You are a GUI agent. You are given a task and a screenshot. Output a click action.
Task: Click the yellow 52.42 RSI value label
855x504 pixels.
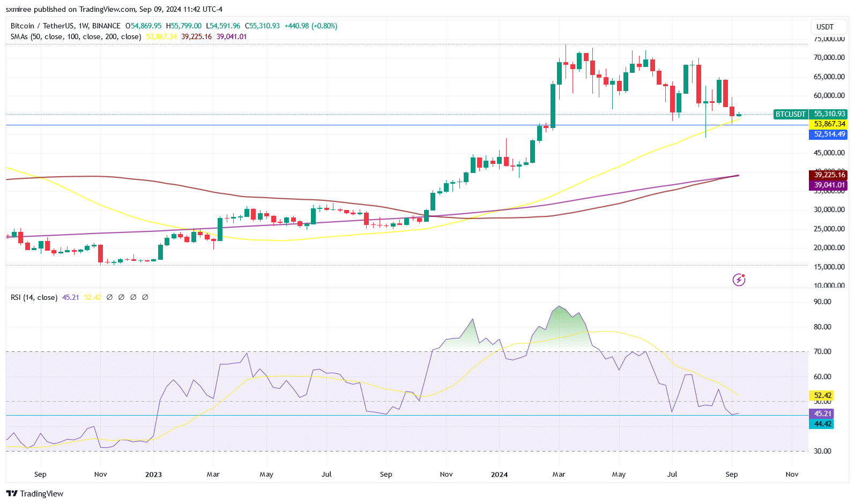click(x=821, y=396)
